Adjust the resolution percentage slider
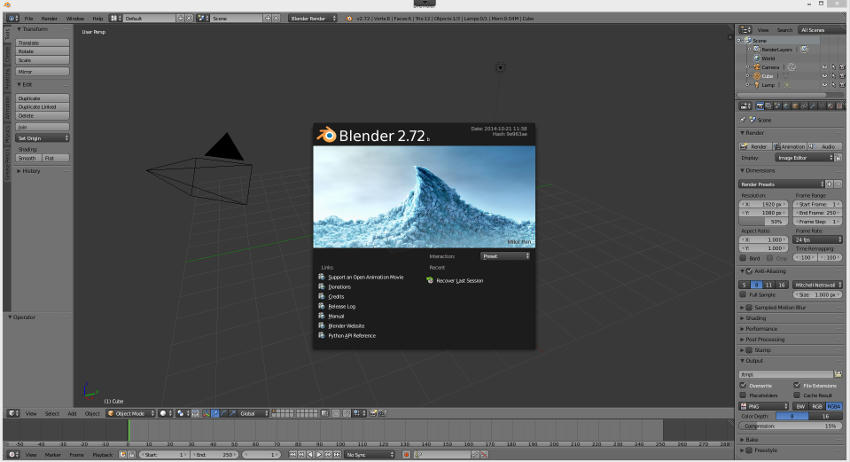 coord(764,221)
